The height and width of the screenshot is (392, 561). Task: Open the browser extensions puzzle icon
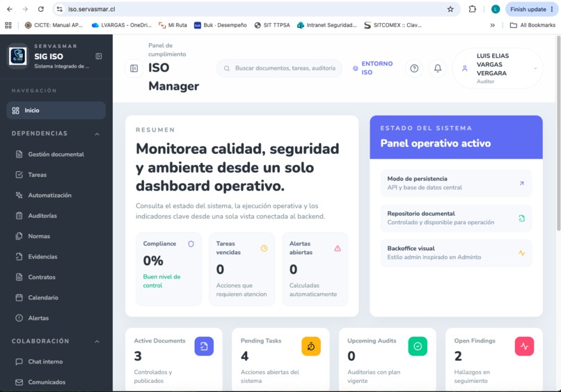[473, 9]
